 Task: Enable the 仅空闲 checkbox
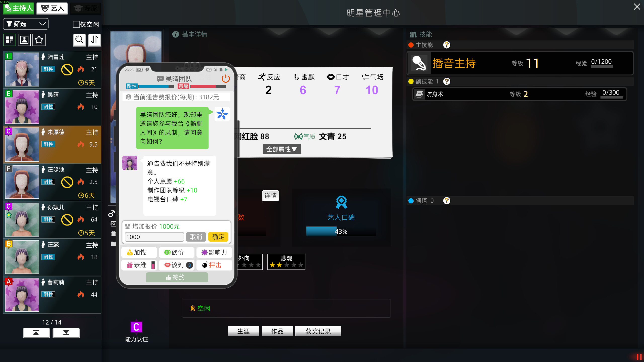pos(76,24)
